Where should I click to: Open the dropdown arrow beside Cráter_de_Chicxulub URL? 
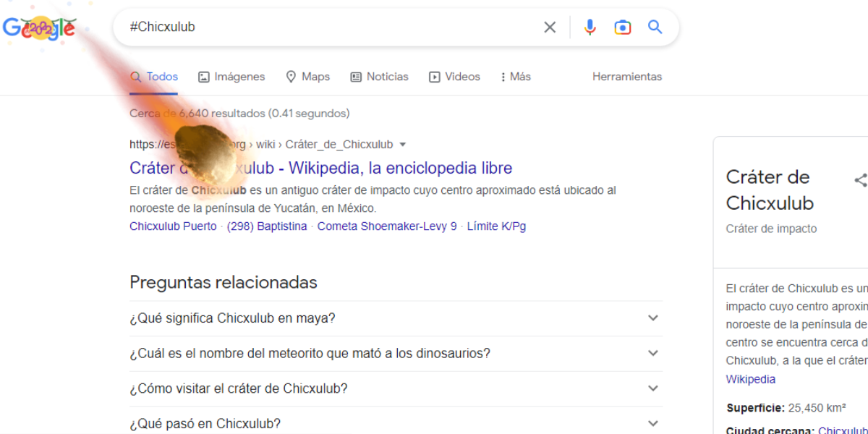403,144
